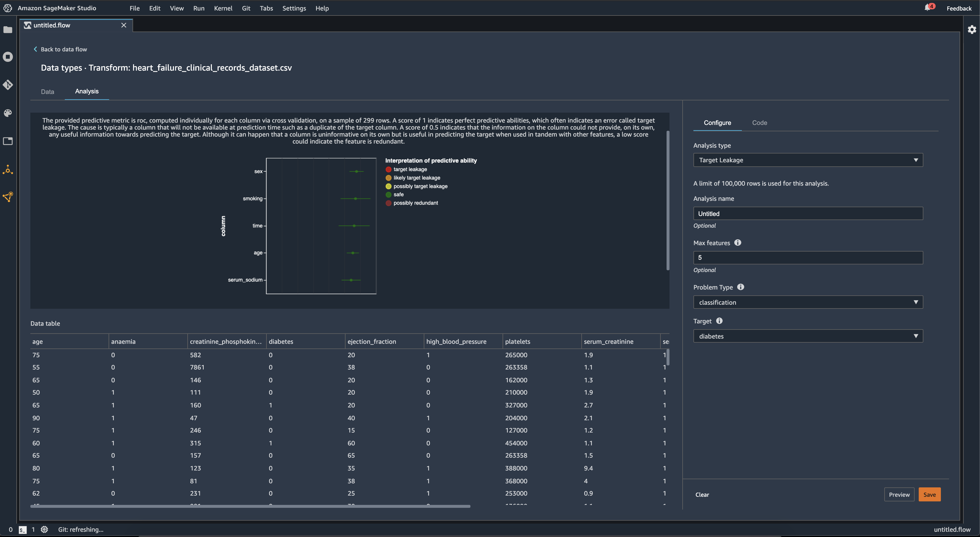This screenshot has width=980, height=537.
Task: Toggle back to data flow link
Action: [x=60, y=49]
